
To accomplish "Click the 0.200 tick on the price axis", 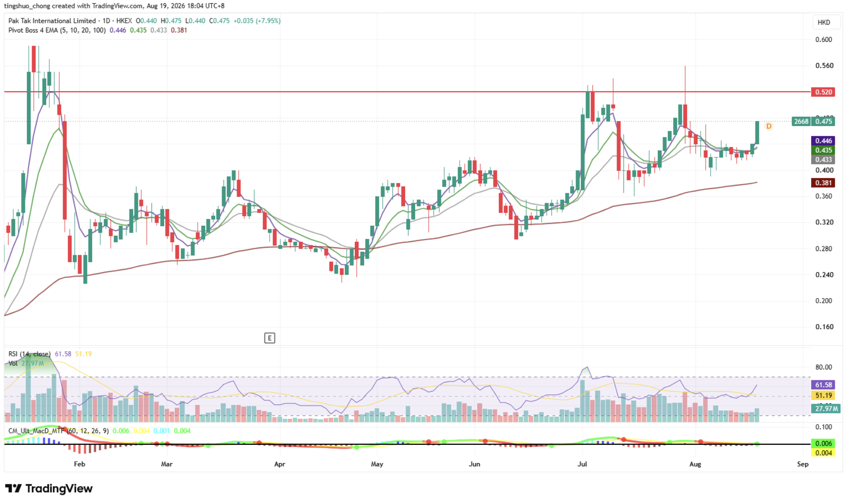I will (823, 300).
